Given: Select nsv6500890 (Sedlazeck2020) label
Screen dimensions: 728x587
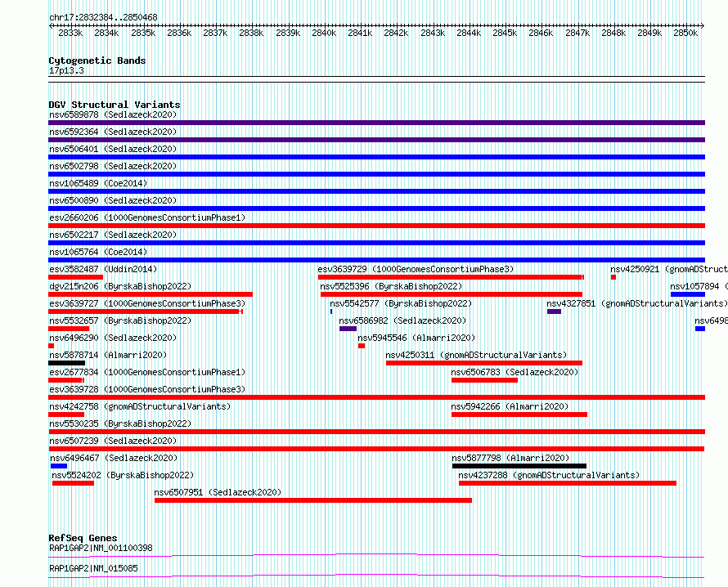Looking at the screenshot, I should [x=113, y=200].
